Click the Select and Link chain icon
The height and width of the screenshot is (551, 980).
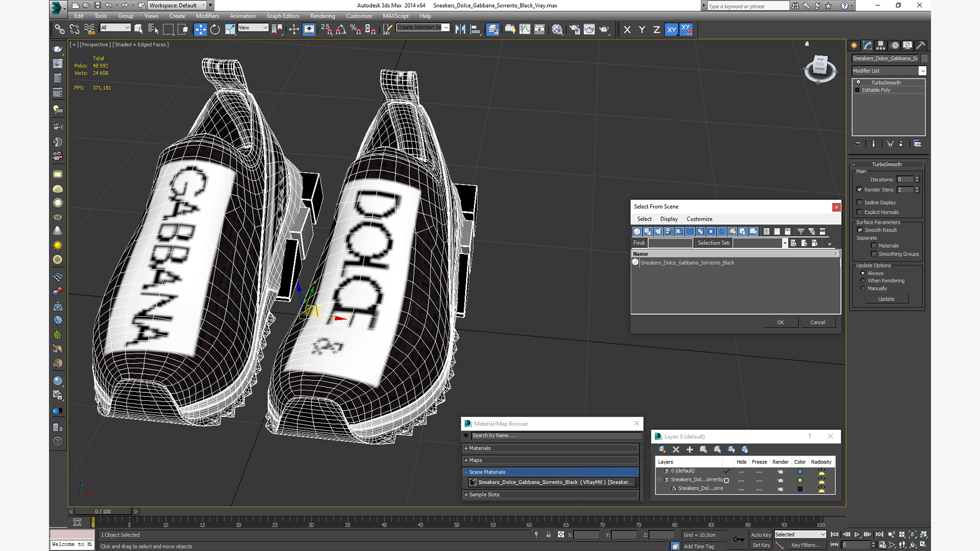[60, 30]
